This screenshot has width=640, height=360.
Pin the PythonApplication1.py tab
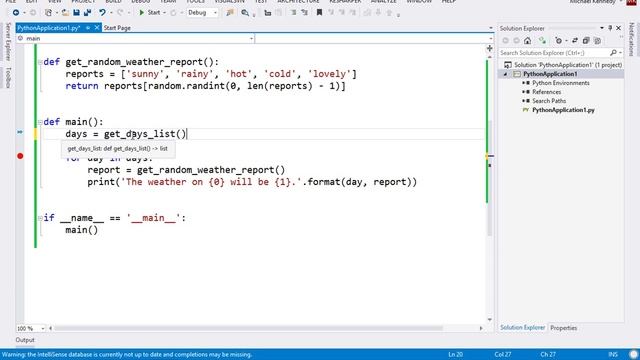[88, 28]
